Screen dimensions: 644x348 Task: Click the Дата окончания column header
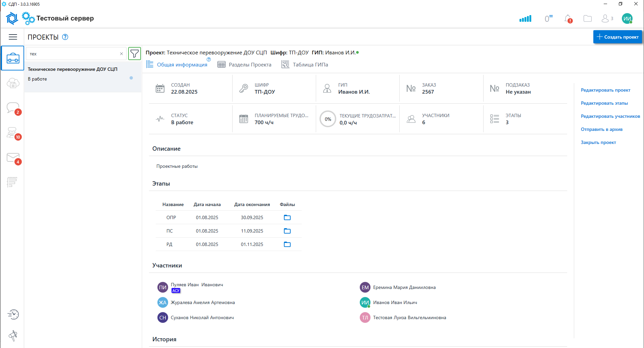(252, 204)
